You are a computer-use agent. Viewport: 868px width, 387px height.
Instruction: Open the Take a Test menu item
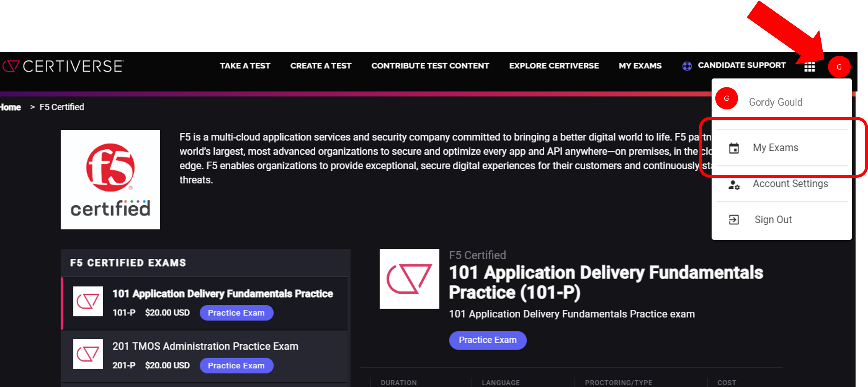pos(245,65)
